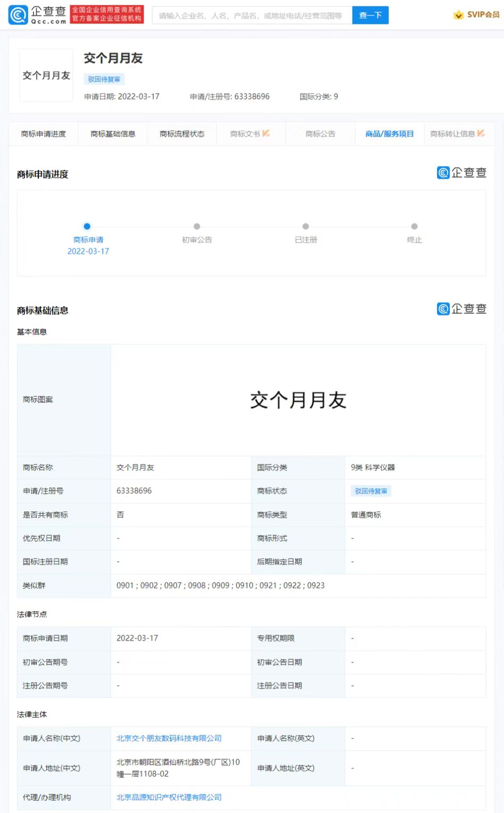Open link 北京品源知识产权代理有限公司
This screenshot has width=504, height=813.
coord(169,798)
